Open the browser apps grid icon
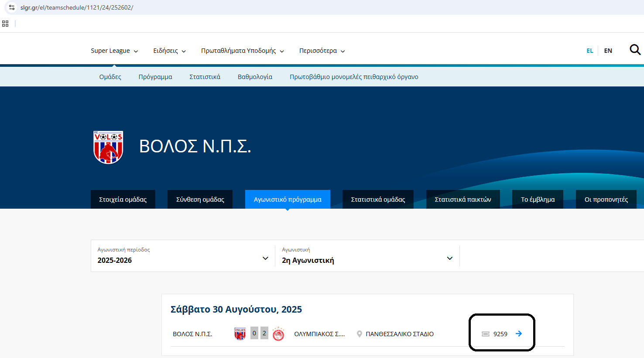The height and width of the screenshot is (358, 644). [x=5, y=24]
